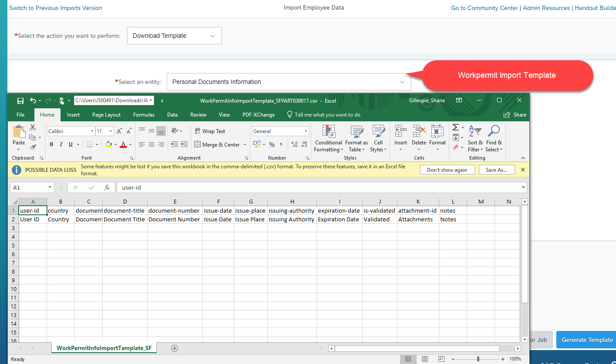This screenshot has height=364, width=616.
Task: Toggle Bold formatting
Action: coord(51,144)
